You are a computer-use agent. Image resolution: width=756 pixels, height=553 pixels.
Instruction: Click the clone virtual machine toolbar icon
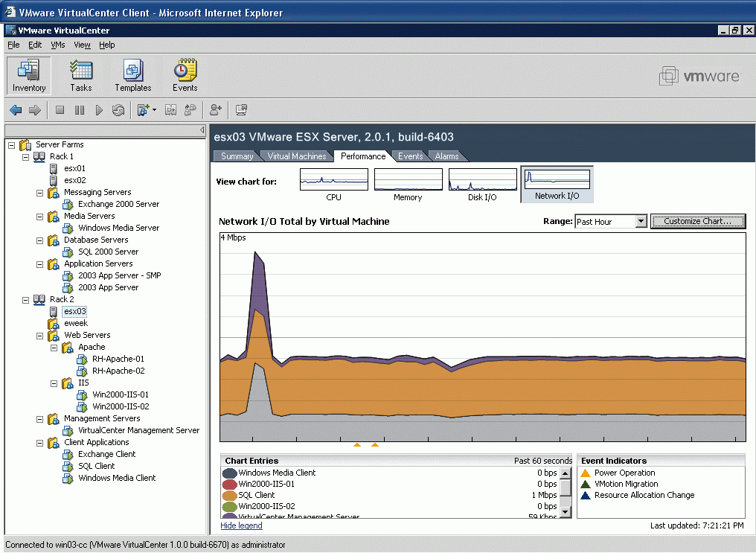pyautogui.click(x=190, y=110)
